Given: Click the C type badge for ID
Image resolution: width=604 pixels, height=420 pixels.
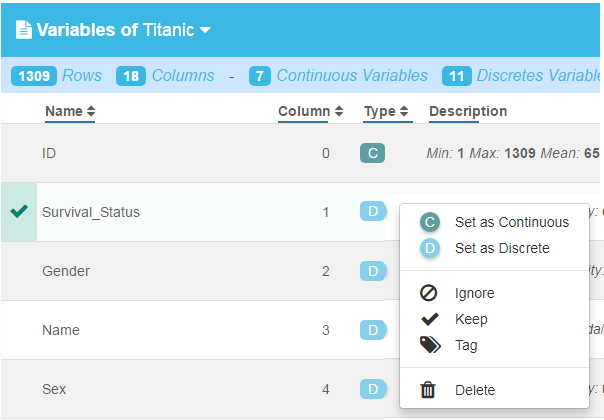Looking at the screenshot, I should point(372,153).
